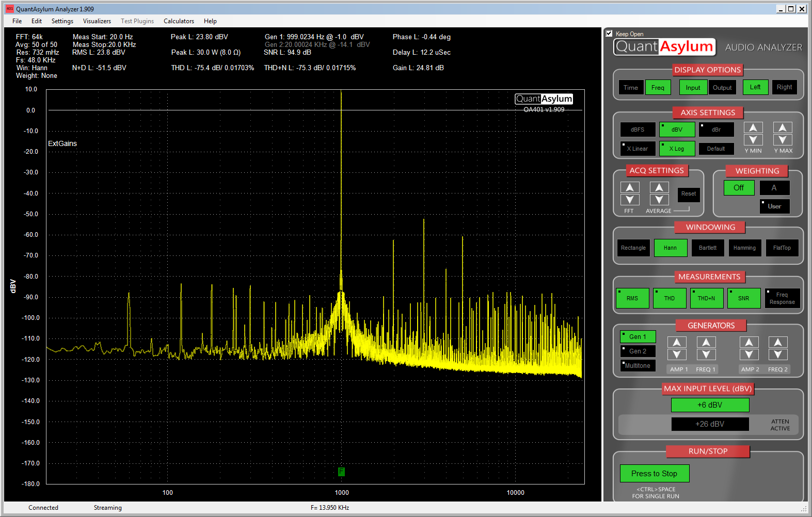Decrease Y MIN with the down arrow

pyautogui.click(x=753, y=140)
